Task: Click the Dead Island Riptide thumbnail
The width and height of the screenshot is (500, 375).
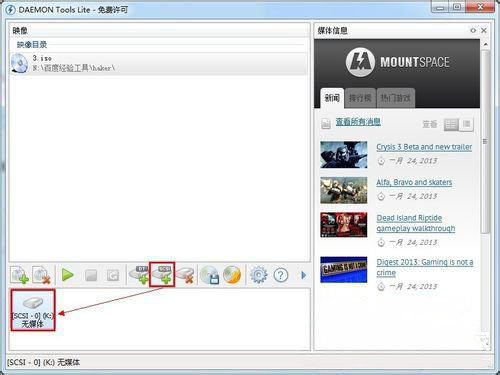Action: click(344, 225)
